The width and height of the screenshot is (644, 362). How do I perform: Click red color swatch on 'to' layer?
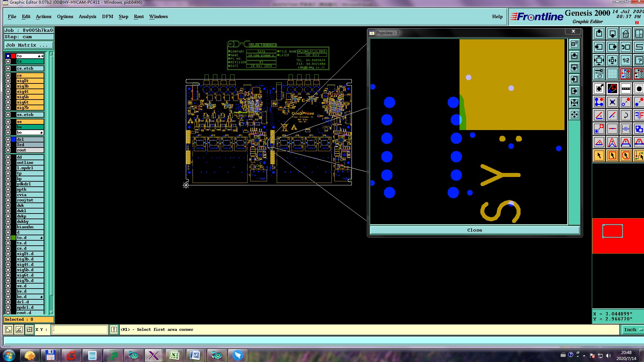(x=13, y=56)
